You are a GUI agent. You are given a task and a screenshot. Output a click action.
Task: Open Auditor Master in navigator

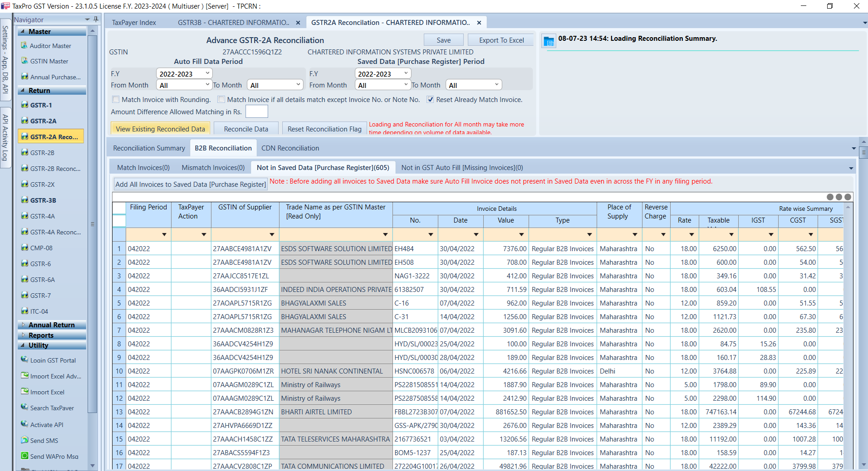click(x=50, y=46)
